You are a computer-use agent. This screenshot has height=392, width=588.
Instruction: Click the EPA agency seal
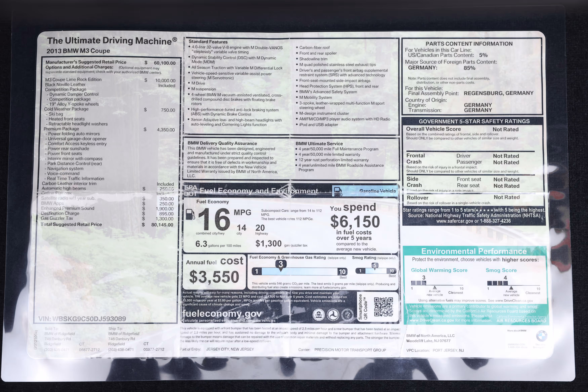coord(319,315)
